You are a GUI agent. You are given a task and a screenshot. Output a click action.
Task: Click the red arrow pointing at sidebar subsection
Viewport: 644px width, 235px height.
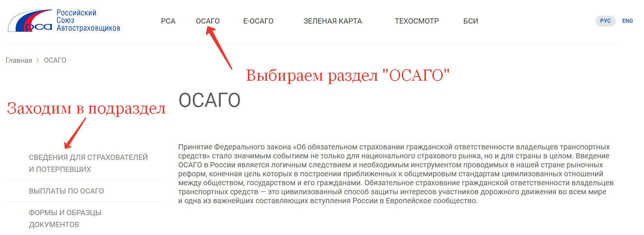[75, 133]
